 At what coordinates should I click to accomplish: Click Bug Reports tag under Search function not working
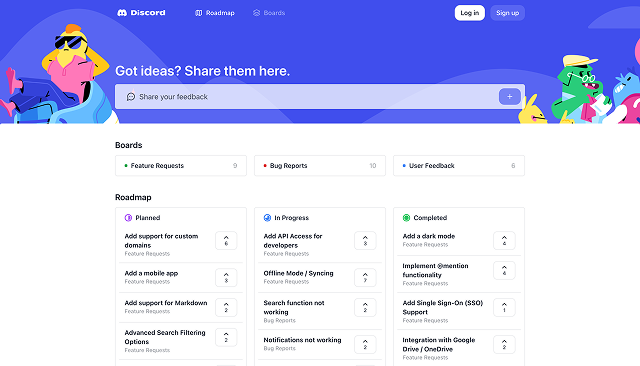coord(279,321)
